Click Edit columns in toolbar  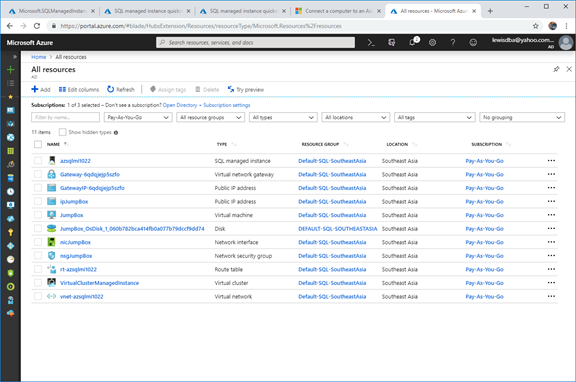pyautogui.click(x=79, y=89)
